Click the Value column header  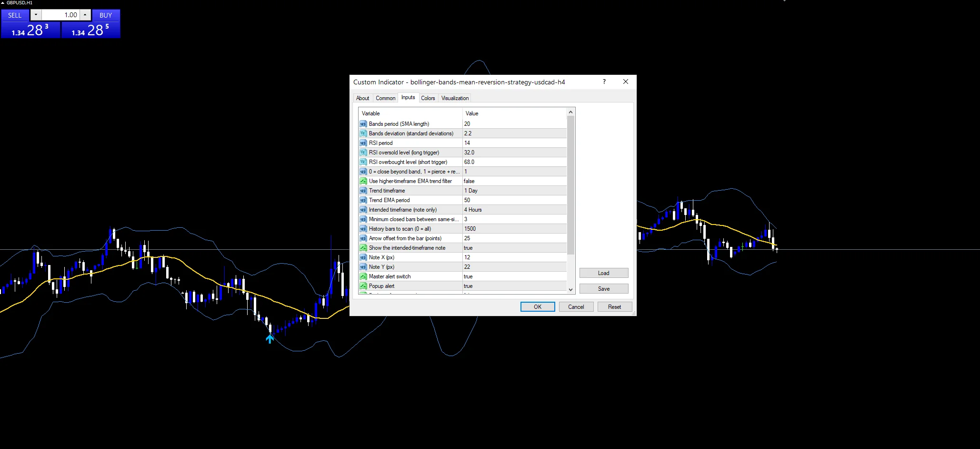click(515, 113)
